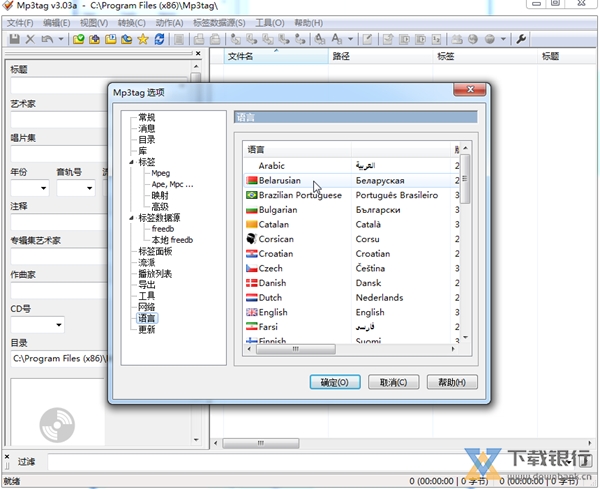The height and width of the screenshot is (489, 600).
Task: Open the 工具(O) menu
Action: (x=270, y=23)
